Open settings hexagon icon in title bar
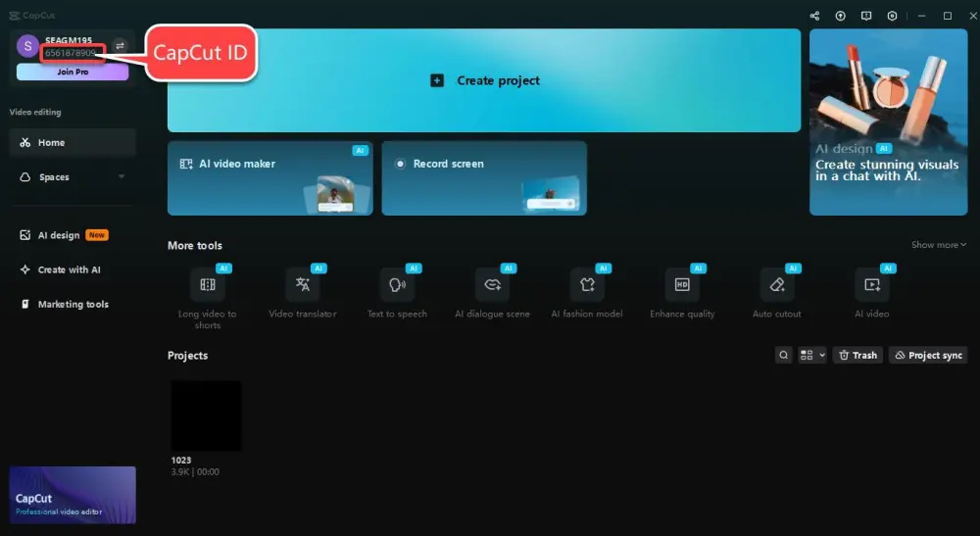The height and width of the screenshot is (536, 980). click(892, 16)
